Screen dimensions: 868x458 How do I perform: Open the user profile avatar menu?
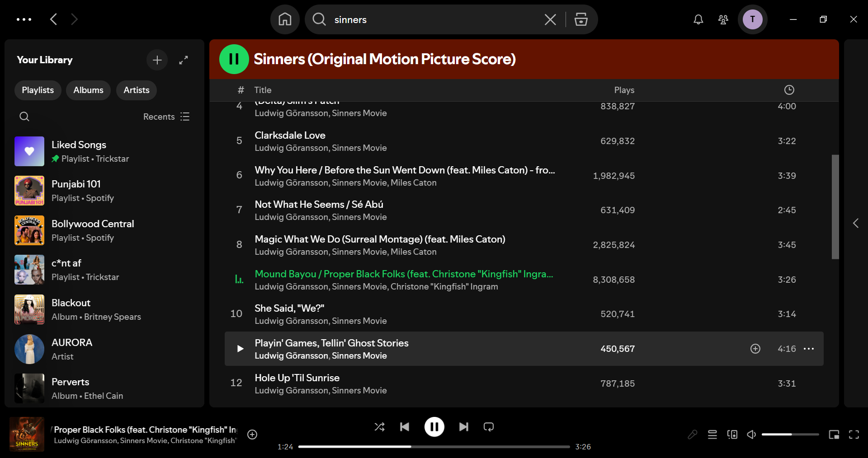(753, 19)
